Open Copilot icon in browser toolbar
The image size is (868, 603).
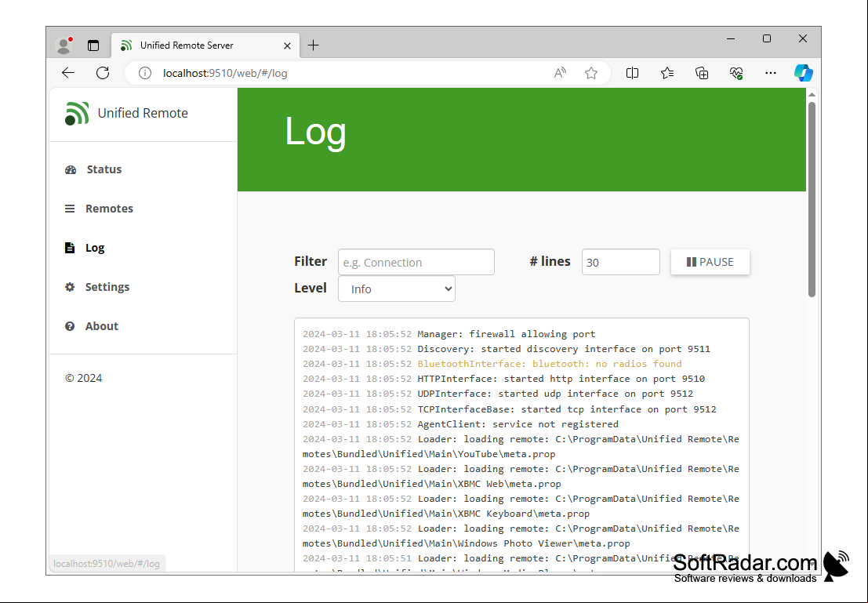[x=803, y=73]
